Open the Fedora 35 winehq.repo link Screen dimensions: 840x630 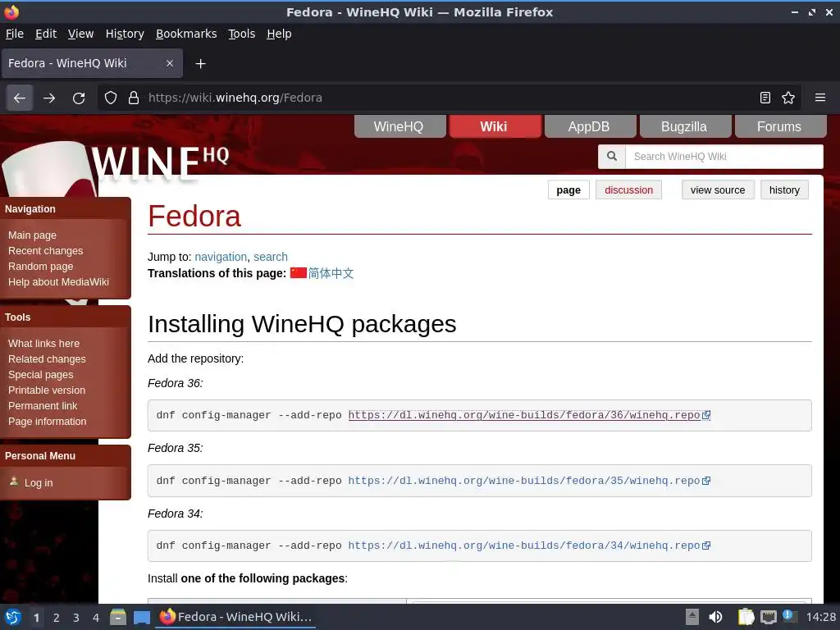(x=524, y=481)
